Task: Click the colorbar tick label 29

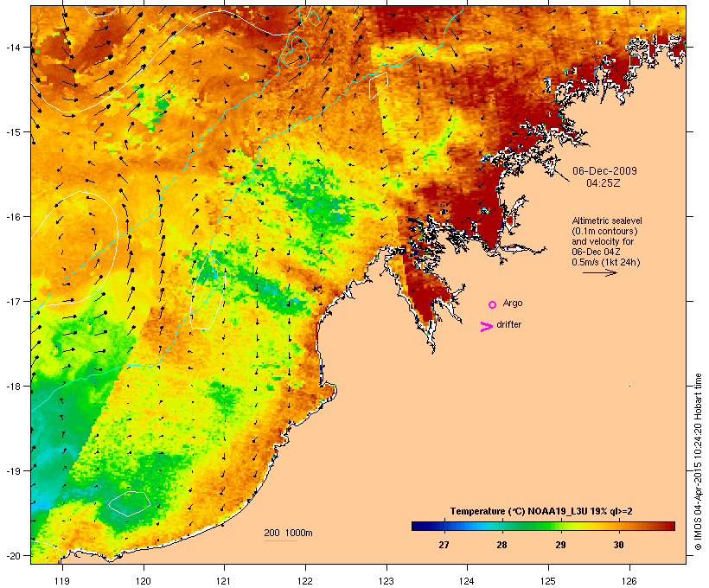Action: 560,545
